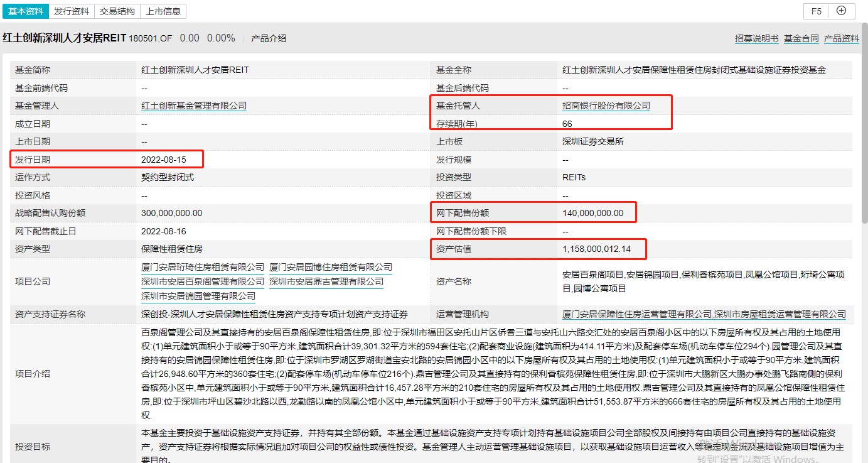Click the 产品介绍 heading label
Image resolution: width=868 pixels, height=463 pixels.
[x=269, y=38]
